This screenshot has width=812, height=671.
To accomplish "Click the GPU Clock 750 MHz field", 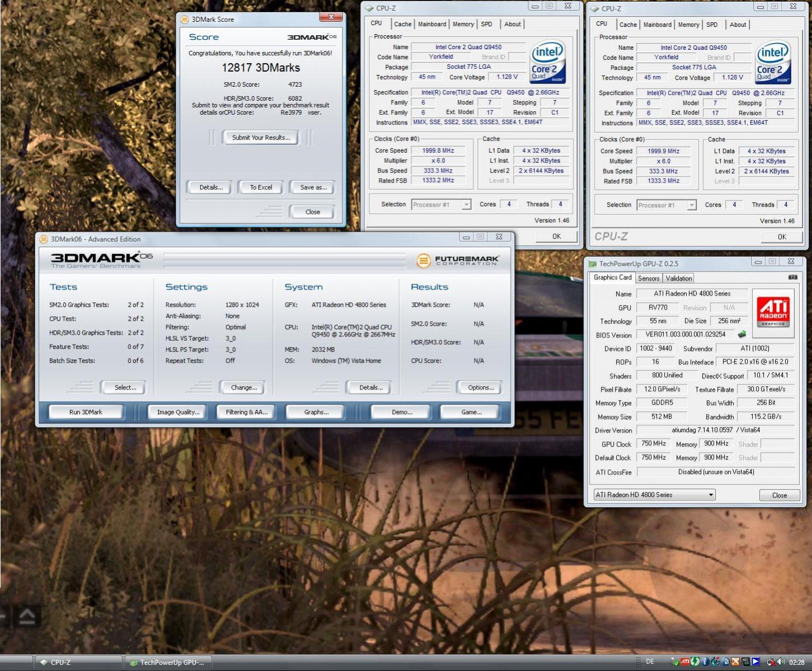I will coord(654,443).
